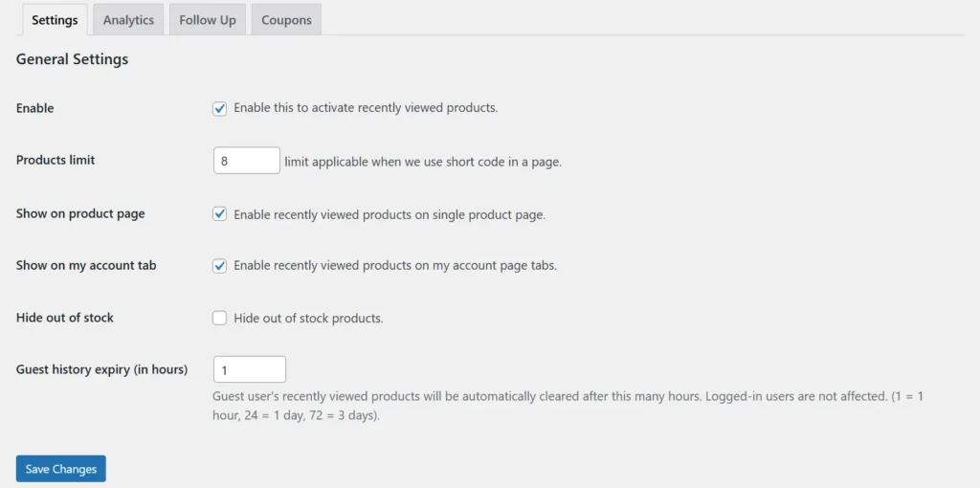Click the 'single product page' checkbox label text

click(390, 214)
